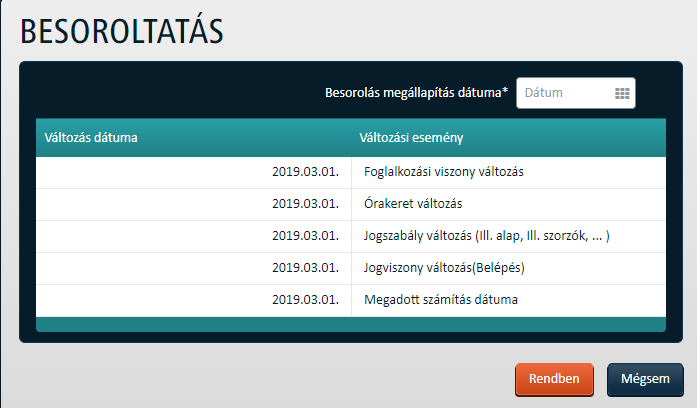Click the Dátum date input field
Screen dimensions: 697x408
tap(576, 93)
